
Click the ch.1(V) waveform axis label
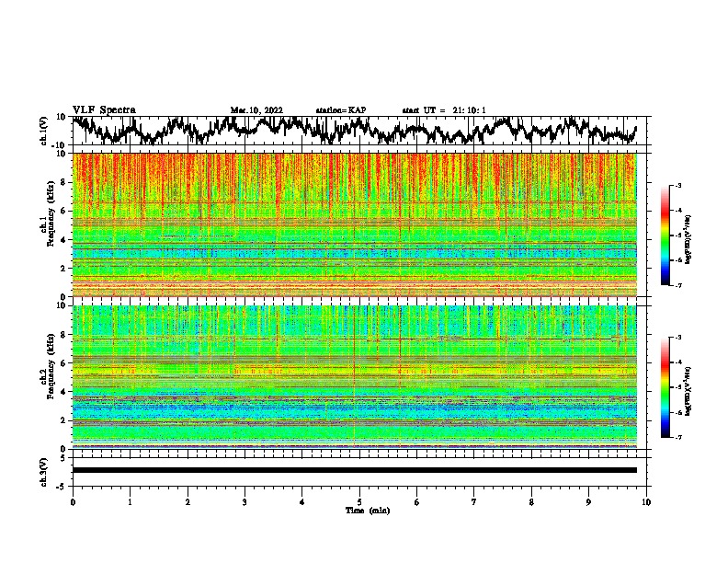click(44, 131)
